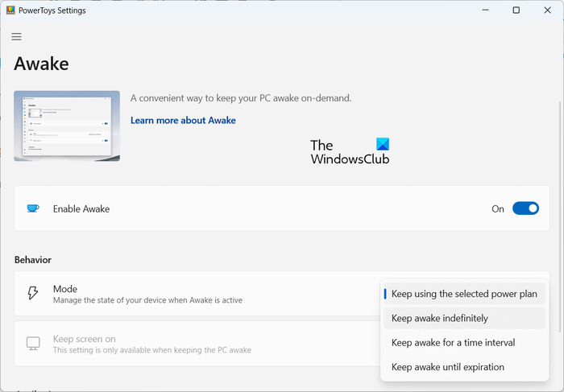Click the Awake page heading

42,64
